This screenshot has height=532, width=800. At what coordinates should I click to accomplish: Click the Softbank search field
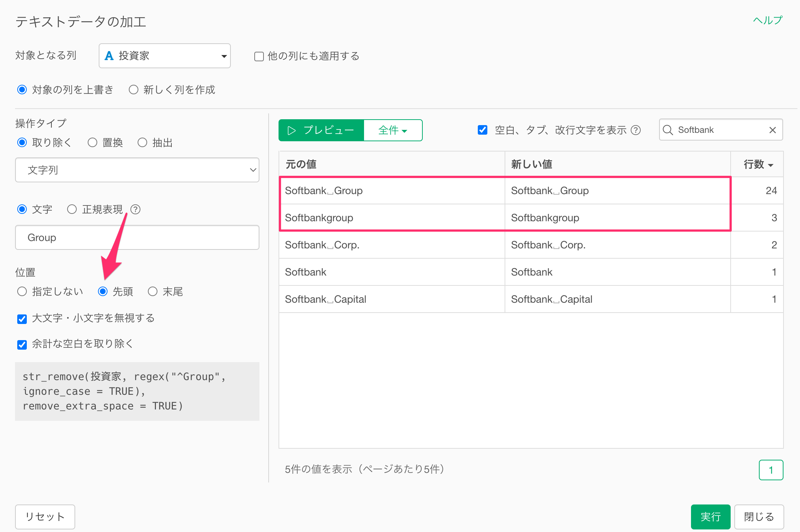pos(721,130)
